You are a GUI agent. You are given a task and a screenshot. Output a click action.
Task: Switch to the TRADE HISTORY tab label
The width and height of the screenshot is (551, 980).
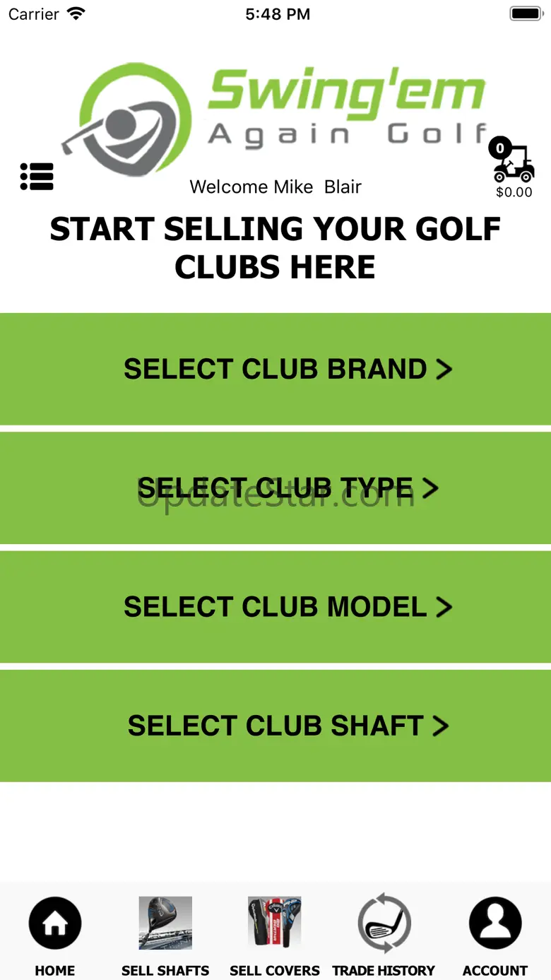pyautogui.click(x=384, y=970)
